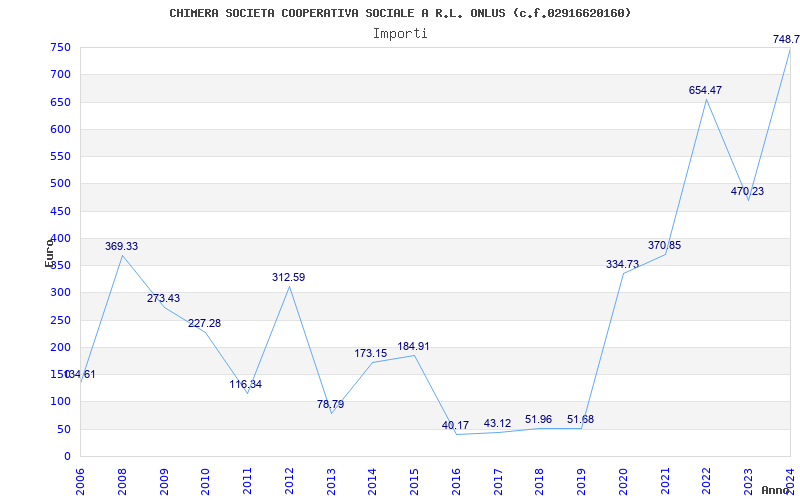Screen dimensions: 800x500
Task: Click the chart title CHIMERA SOCIETA COOPERATIVA
Action: (400, 13)
